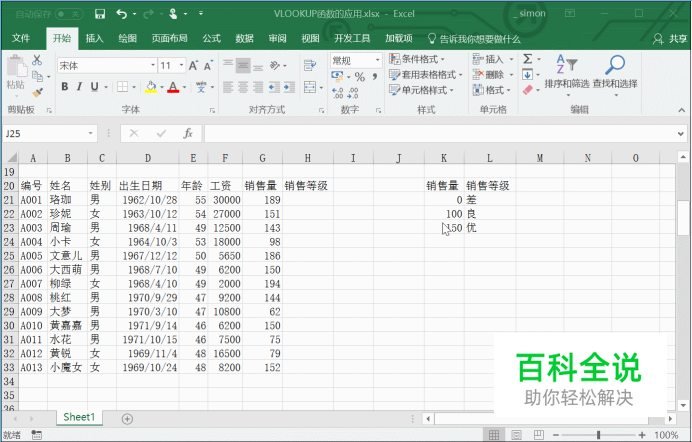Click the comma style icon

point(375,77)
